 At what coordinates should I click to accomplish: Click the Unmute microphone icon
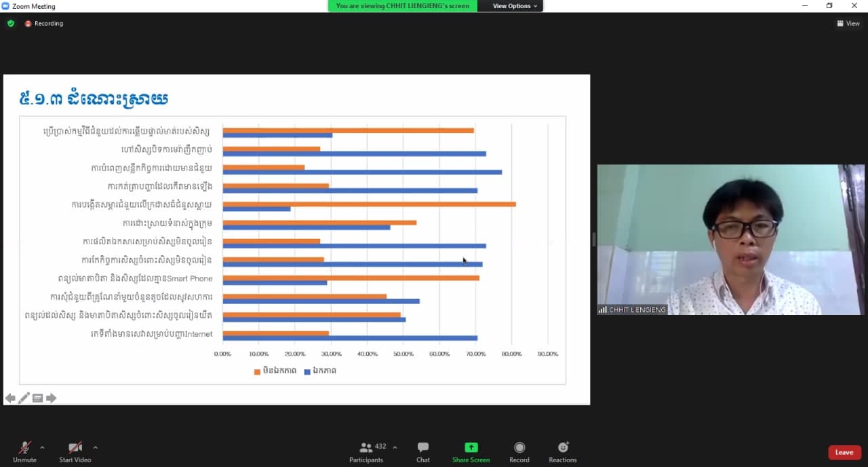click(x=24, y=448)
